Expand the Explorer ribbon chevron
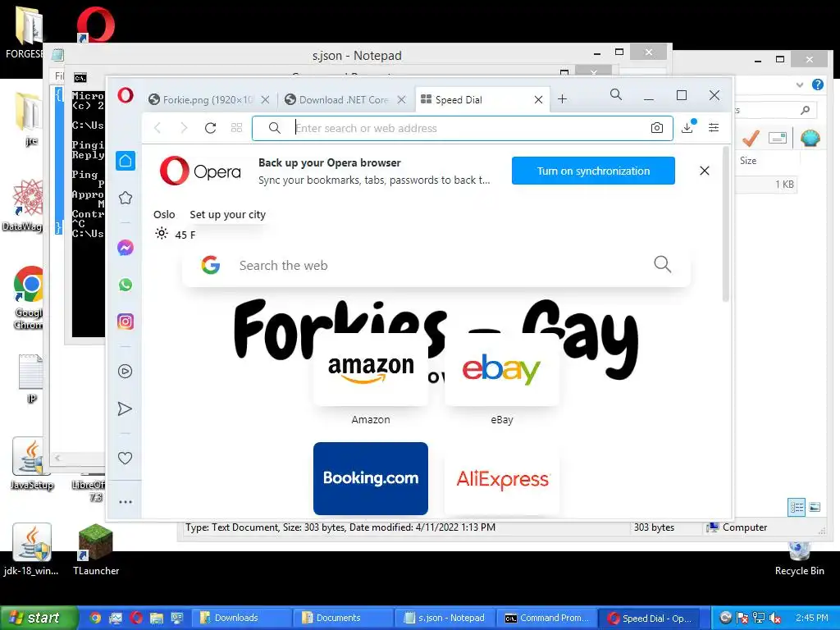The image size is (840, 630). [x=800, y=84]
